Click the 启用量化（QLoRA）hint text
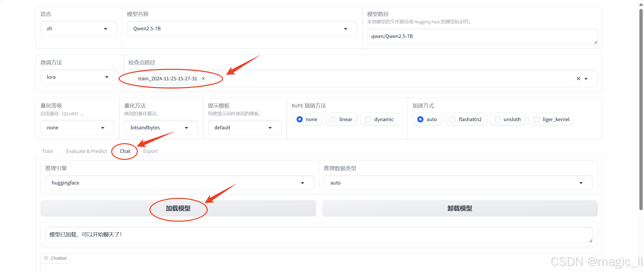This screenshot has height=272, width=644. (x=62, y=113)
